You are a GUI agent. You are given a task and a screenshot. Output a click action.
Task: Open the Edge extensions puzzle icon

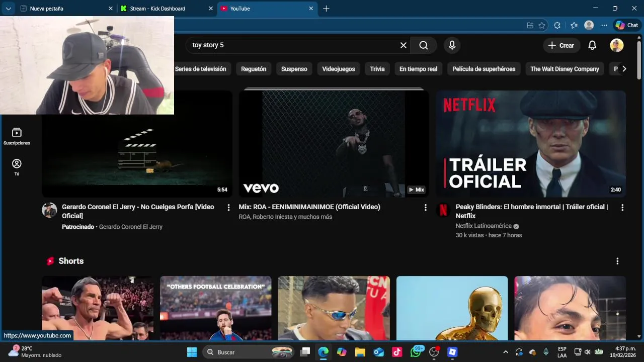pos(557,25)
